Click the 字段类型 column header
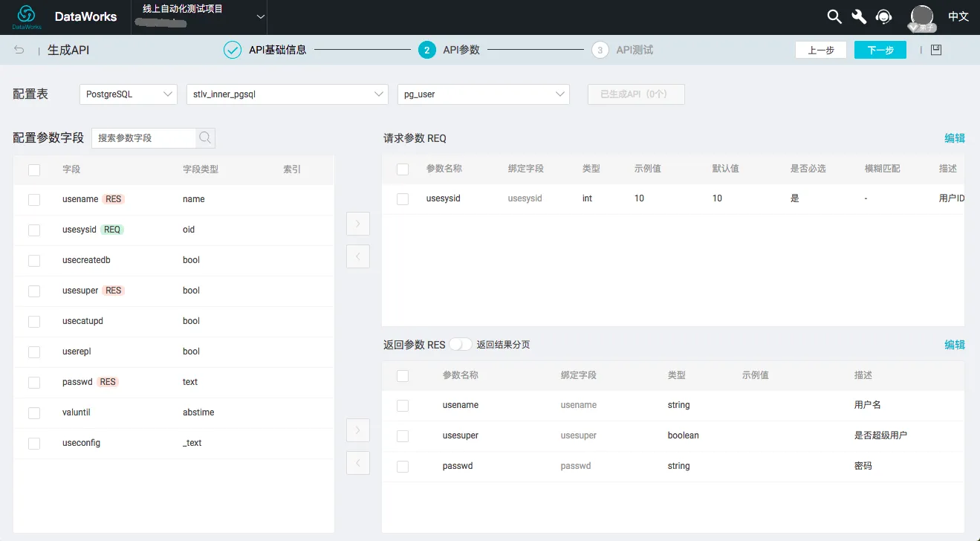Viewport: 980px width, 541px height. 201,169
